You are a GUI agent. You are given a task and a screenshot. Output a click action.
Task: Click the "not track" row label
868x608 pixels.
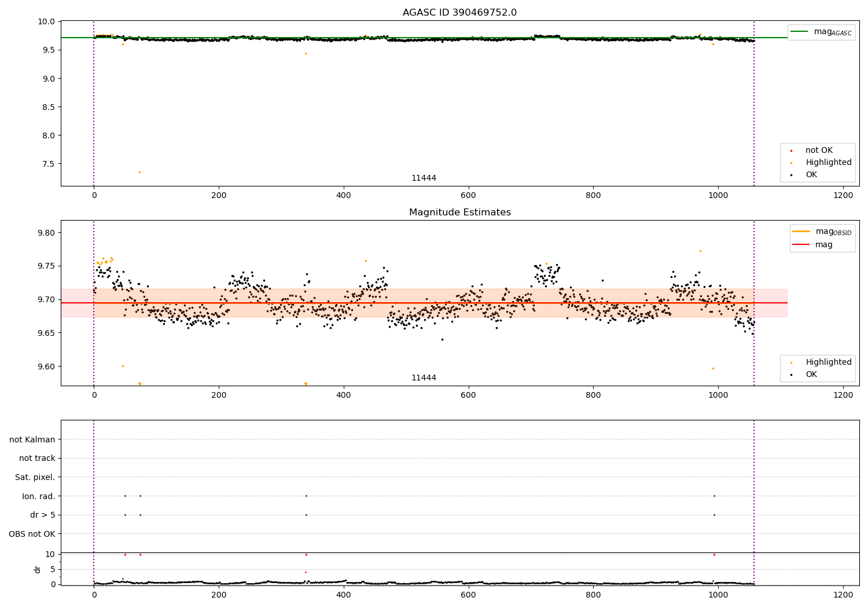tap(37, 459)
